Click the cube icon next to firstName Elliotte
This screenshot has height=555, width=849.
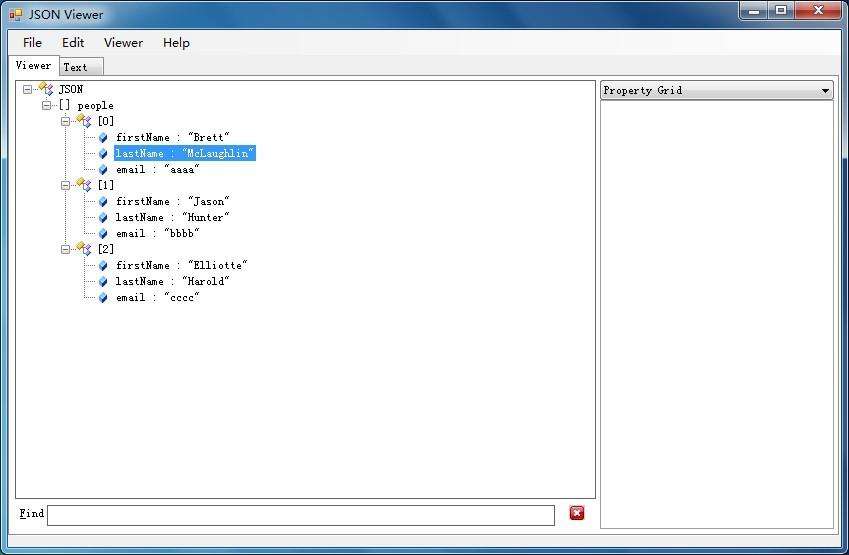click(103, 265)
